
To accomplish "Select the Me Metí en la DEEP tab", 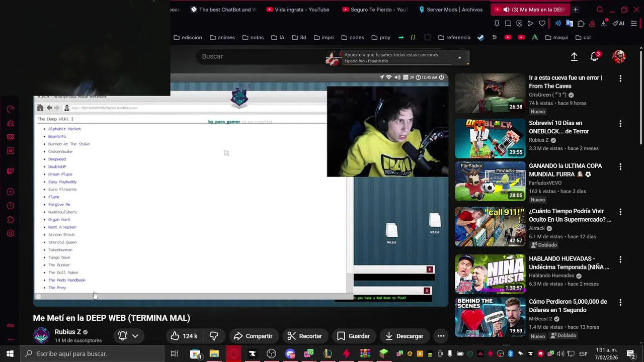I will tap(529, 10).
